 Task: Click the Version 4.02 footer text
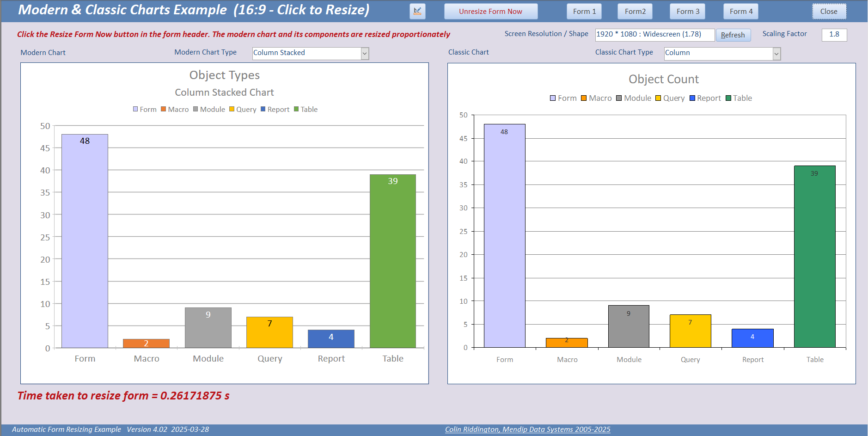click(147, 430)
